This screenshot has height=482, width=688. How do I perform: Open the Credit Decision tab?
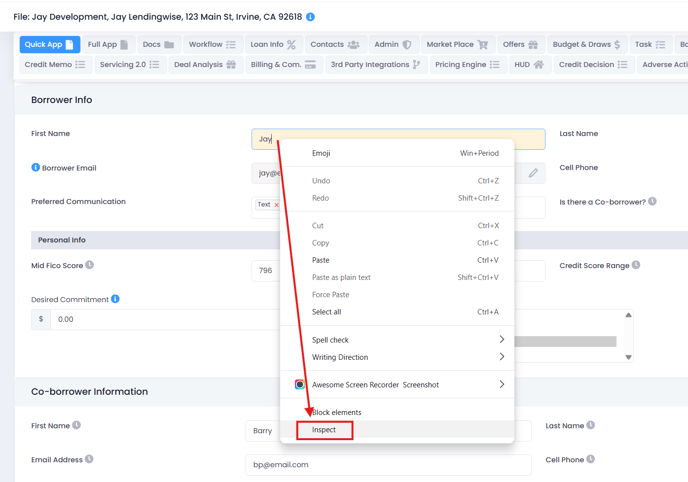click(594, 64)
